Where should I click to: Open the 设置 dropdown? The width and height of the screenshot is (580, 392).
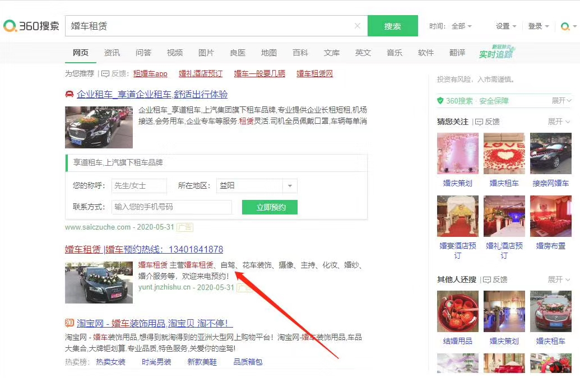pos(505,26)
